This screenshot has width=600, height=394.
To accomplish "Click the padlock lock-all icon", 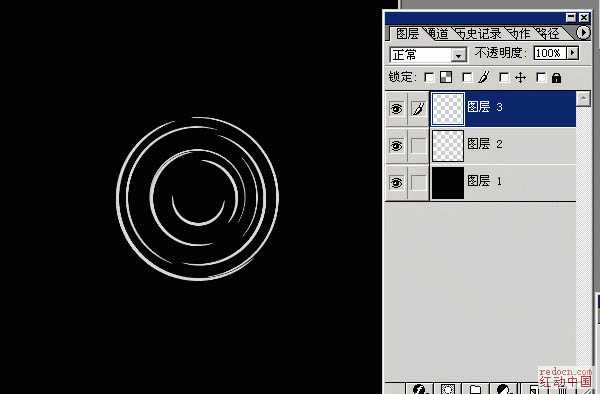I will tap(556, 78).
